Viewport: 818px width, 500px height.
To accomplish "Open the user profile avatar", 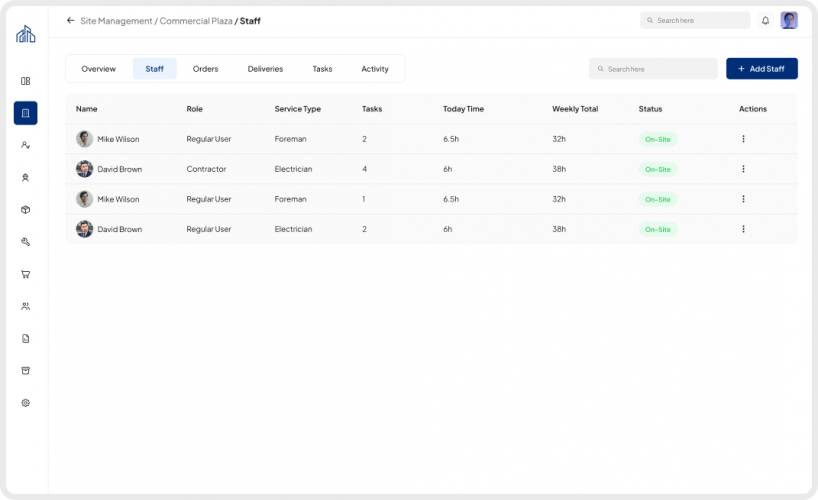I will [789, 20].
